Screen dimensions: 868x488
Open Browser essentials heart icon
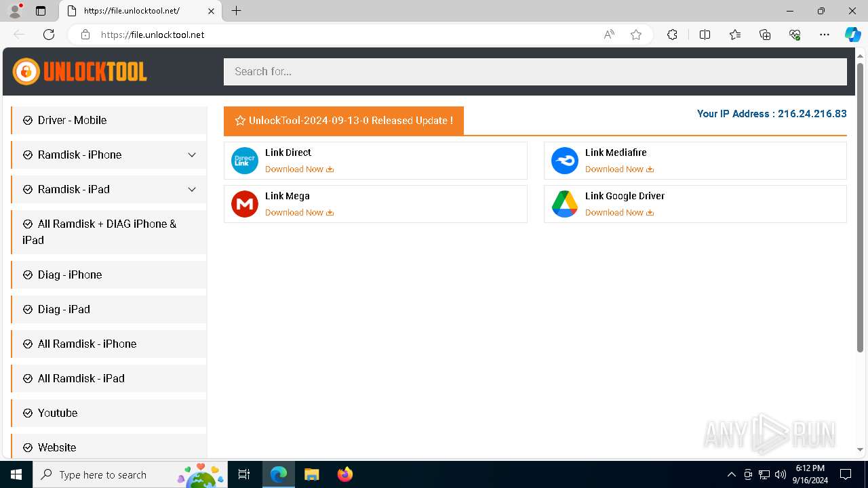795,35
